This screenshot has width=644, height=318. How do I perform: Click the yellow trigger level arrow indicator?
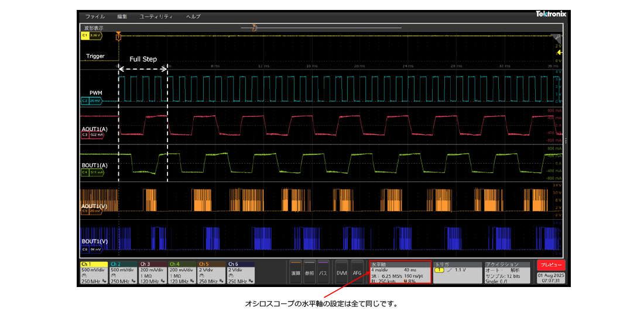pos(560,52)
